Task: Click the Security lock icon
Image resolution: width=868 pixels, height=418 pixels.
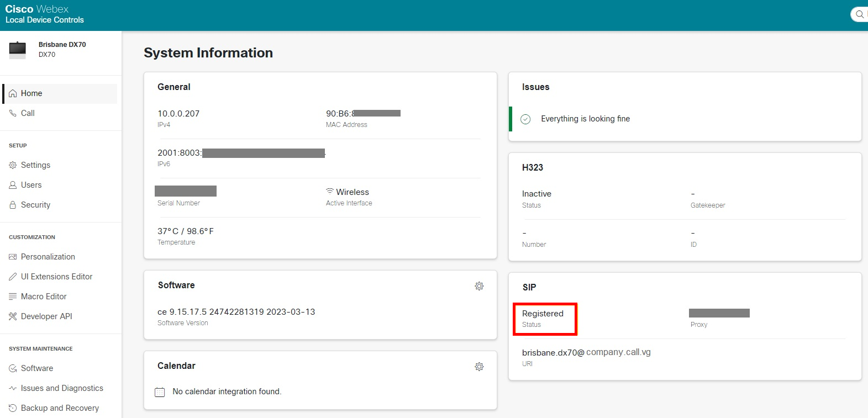Action: coord(13,205)
